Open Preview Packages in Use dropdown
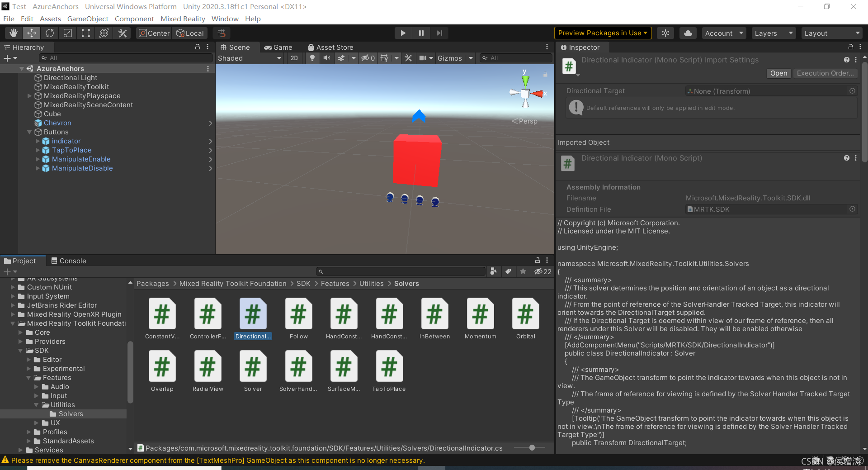The height and width of the screenshot is (470, 868). (x=603, y=33)
